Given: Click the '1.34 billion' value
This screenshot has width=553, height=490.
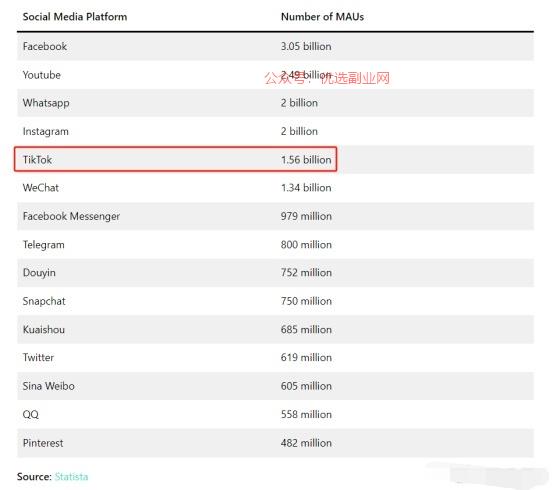Looking at the screenshot, I should tap(306, 188).
